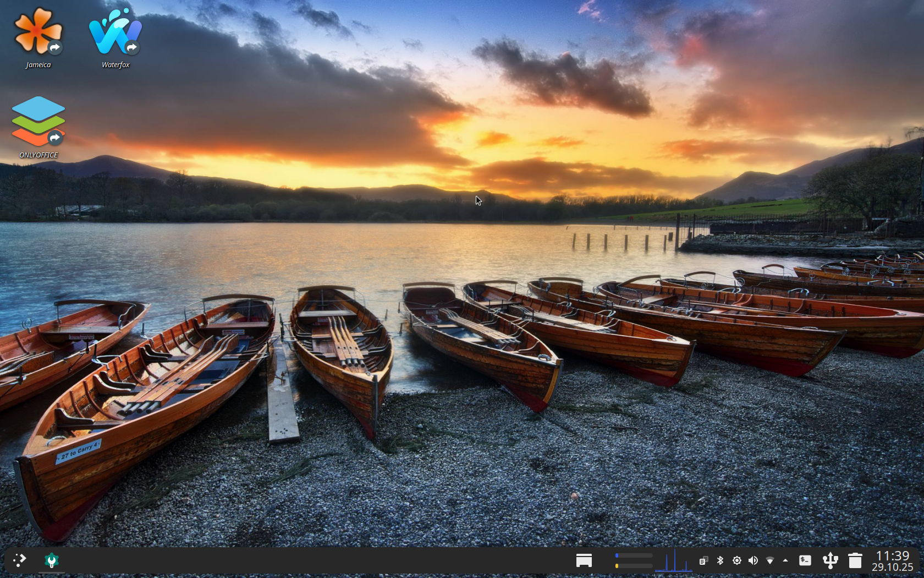The width and height of the screenshot is (924, 578).
Task: Open Bluetooth settings from the tray
Action: 720,560
